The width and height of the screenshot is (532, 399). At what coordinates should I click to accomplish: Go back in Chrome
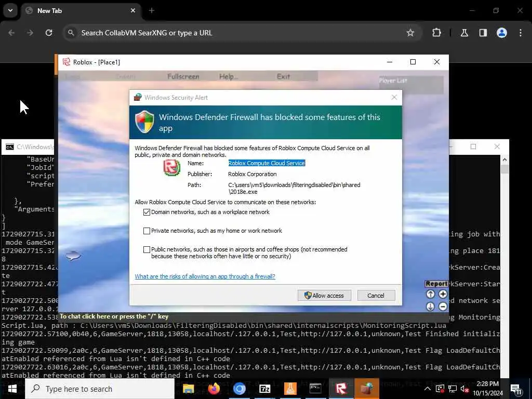11,33
